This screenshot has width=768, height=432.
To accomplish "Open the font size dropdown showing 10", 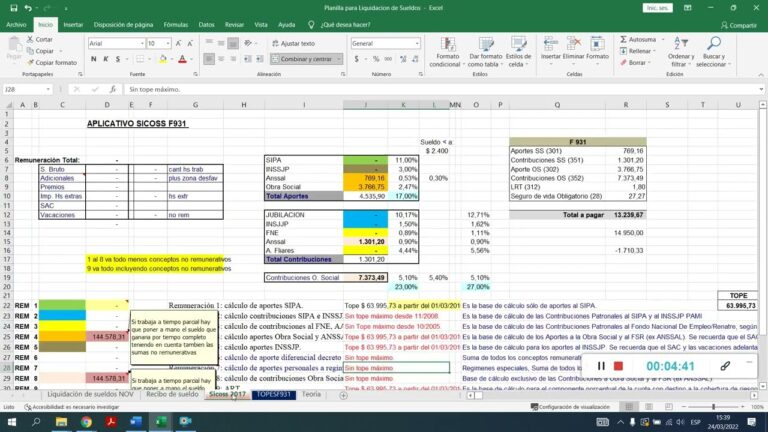I will [168, 44].
